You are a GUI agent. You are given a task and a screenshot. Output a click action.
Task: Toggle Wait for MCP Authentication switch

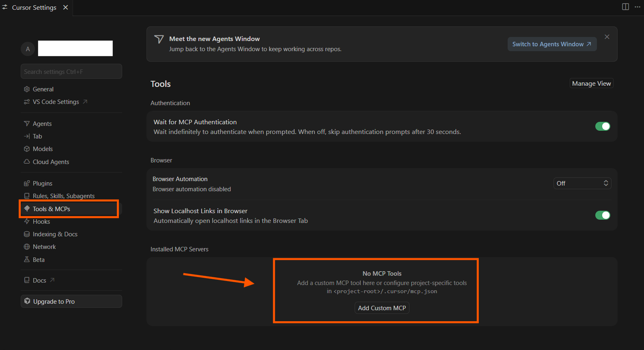tap(603, 126)
